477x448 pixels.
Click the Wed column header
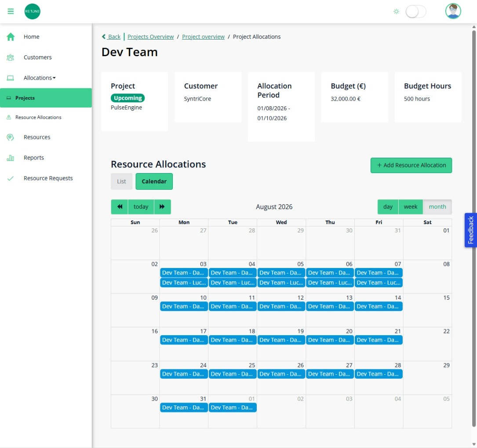[x=281, y=223]
